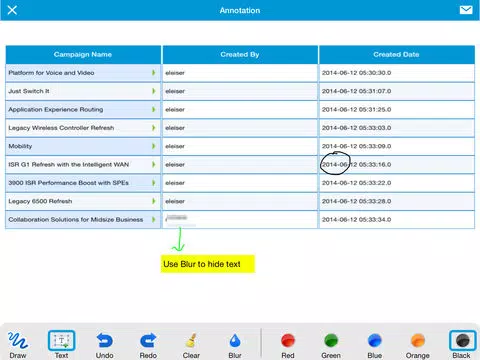Select the Draw tool
The width and height of the screenshot is (480, 360).
[18, 345]
